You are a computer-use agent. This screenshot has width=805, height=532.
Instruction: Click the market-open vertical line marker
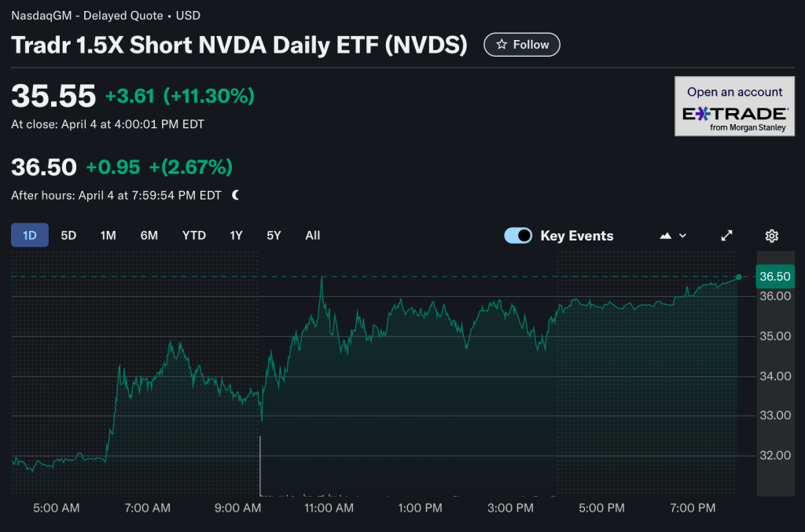[260, 465]
